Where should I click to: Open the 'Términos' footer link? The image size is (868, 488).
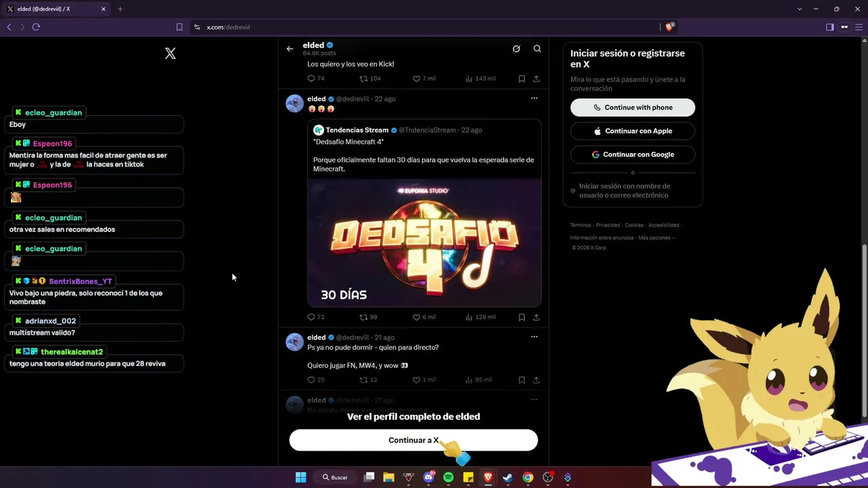coord(580,225)
